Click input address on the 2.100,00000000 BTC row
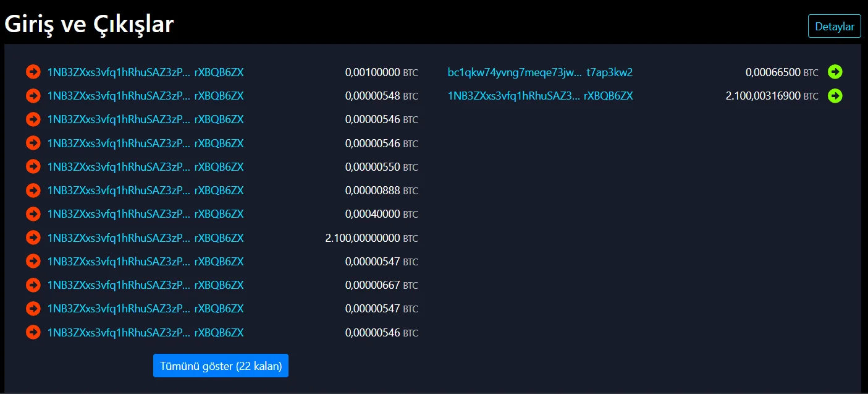Viewport: 868px width, 394px height. pos(119,238)
